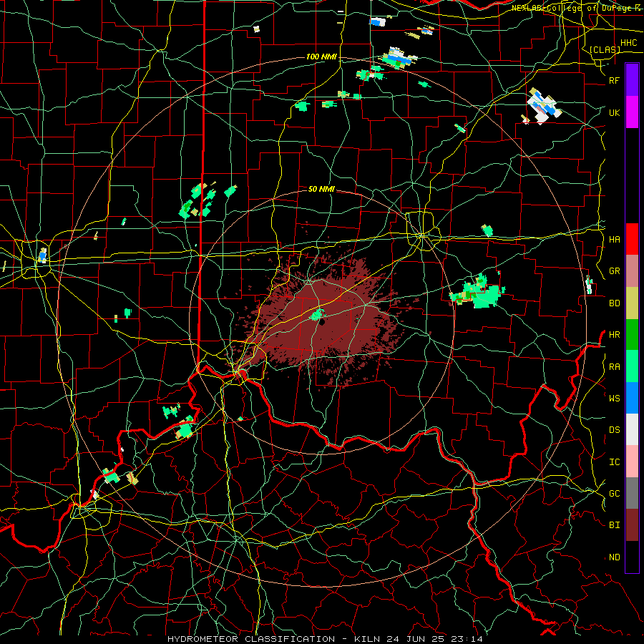Viewport: 644px width, 644px height.
Task: Click the WS legend label
Action: [614, 398]
